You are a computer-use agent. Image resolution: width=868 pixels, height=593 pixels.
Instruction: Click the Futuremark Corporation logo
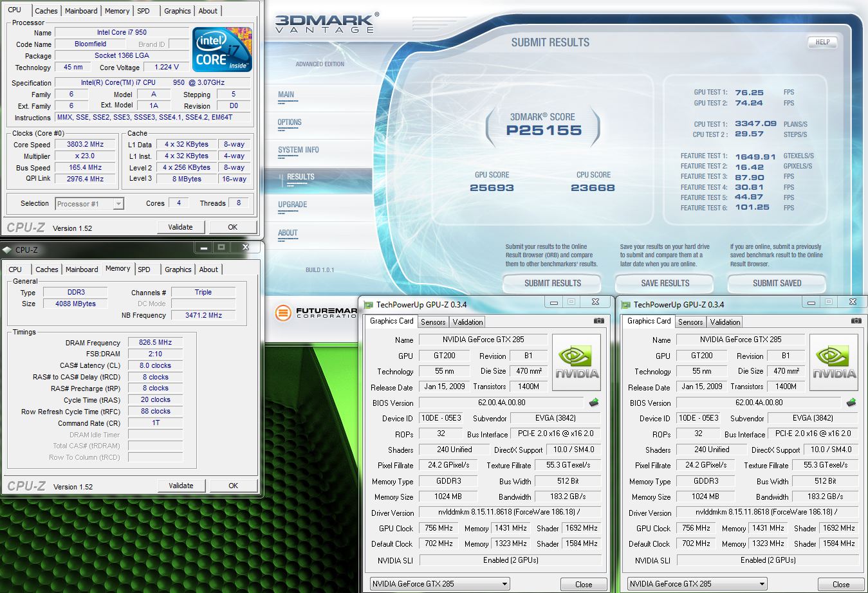point(316,313)
